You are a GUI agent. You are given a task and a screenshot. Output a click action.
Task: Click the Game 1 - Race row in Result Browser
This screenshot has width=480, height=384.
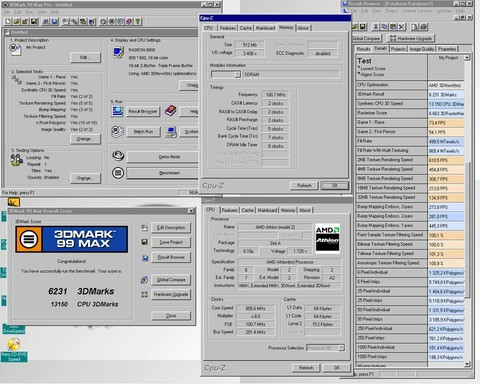click(410, 123)
